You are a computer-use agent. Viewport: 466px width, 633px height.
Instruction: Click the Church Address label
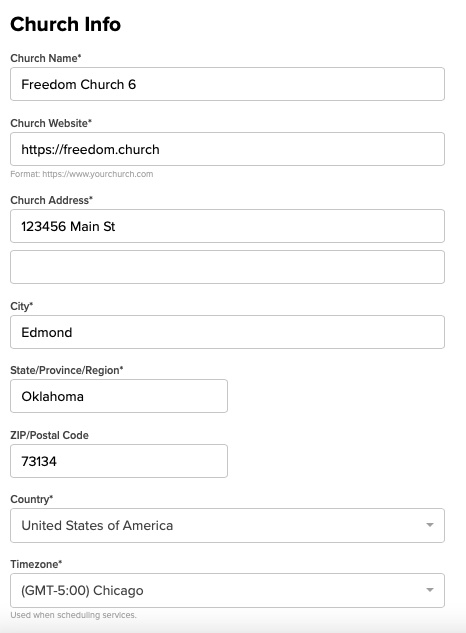51,200
